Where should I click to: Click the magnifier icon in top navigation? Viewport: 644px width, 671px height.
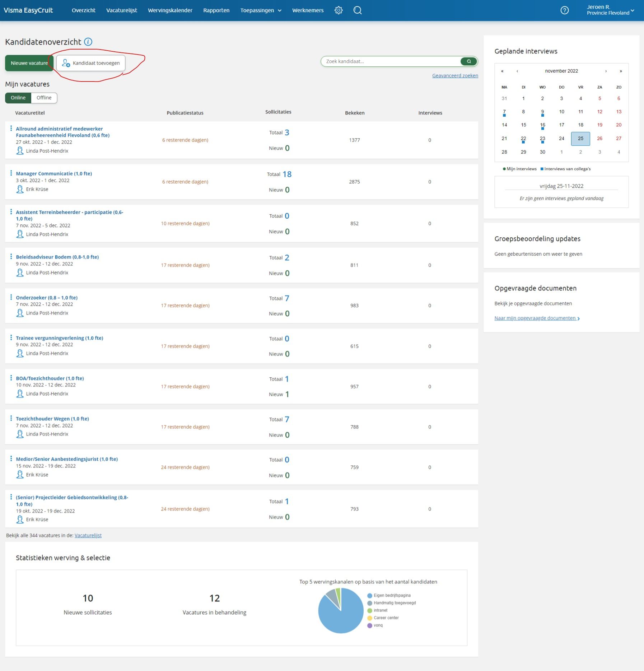pos(357,10)
